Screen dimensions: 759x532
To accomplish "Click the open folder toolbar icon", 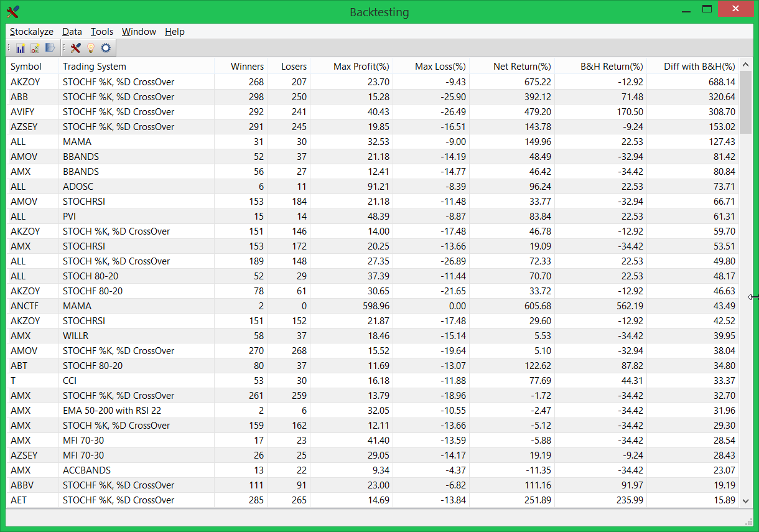I will [x=50, y=48].
